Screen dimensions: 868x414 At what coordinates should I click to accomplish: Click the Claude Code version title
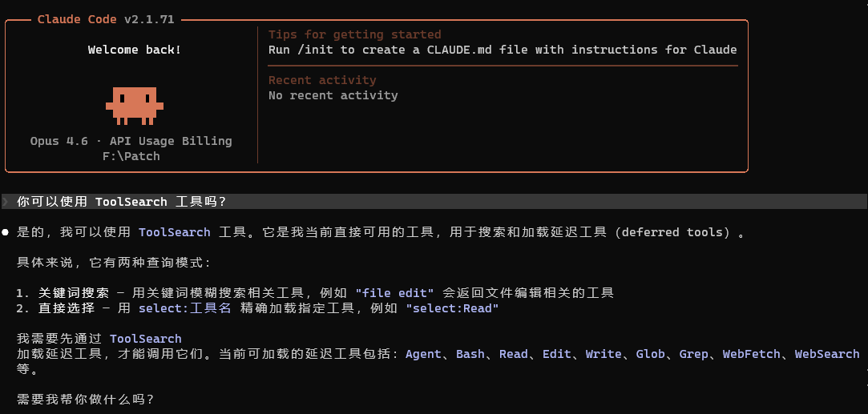(x=106, y=19)
